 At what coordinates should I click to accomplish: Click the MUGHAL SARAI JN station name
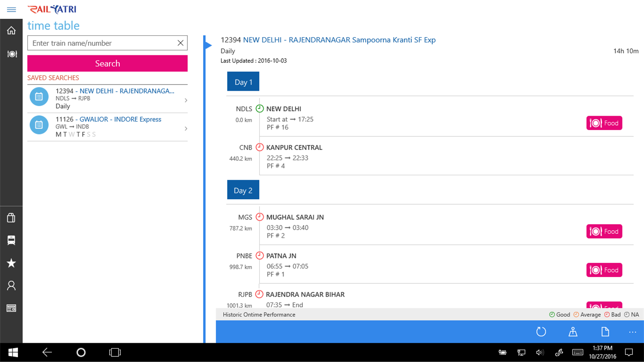295,217
